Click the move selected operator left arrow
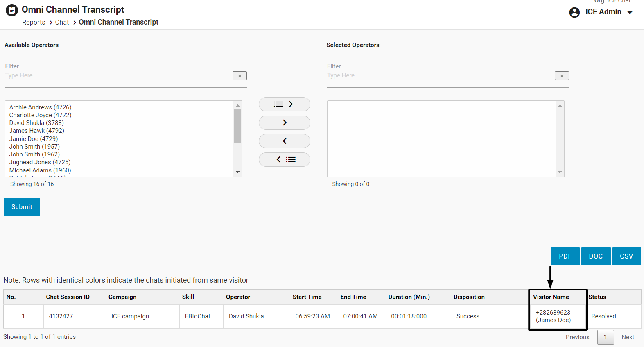 pyautogui.click(x=284, y=141)
